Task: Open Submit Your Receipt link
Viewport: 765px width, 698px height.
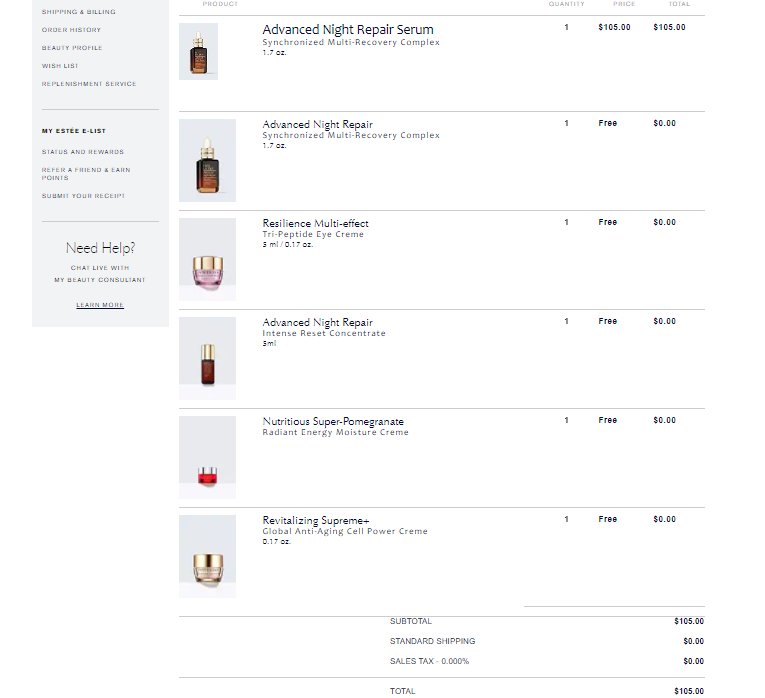Action: click(83, 196)
